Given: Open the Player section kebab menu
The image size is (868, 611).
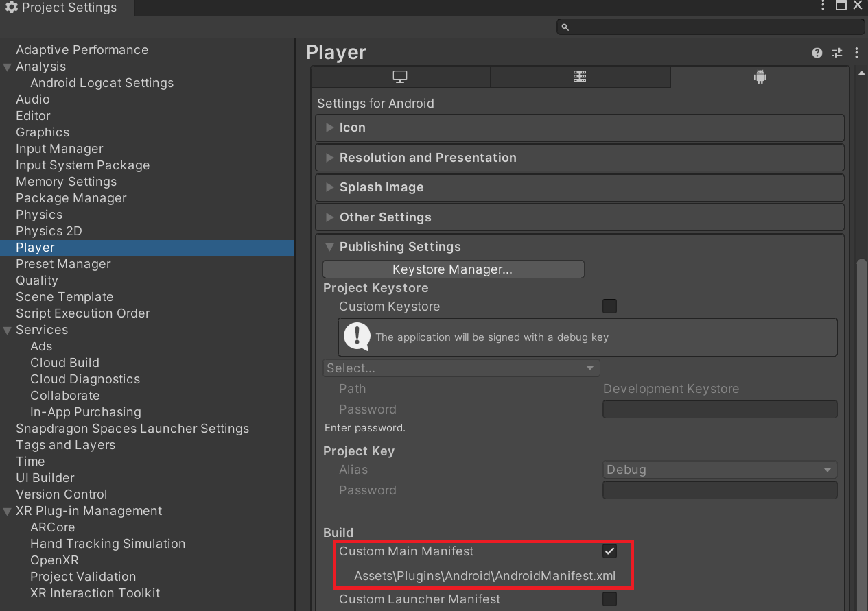Looking at the screenshot, I should click(856, 53).
